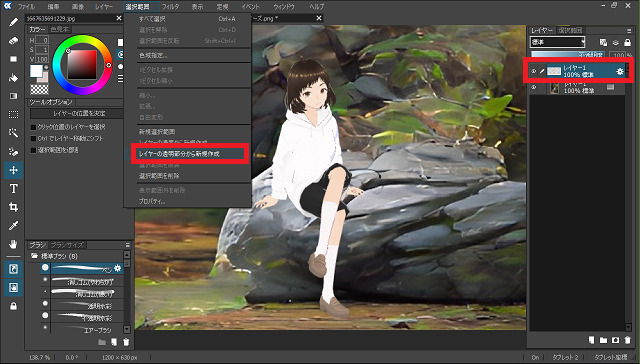This screenshot has height=364, width=640.
Task: Open the レイヤー menu
Action: (104, 7)
